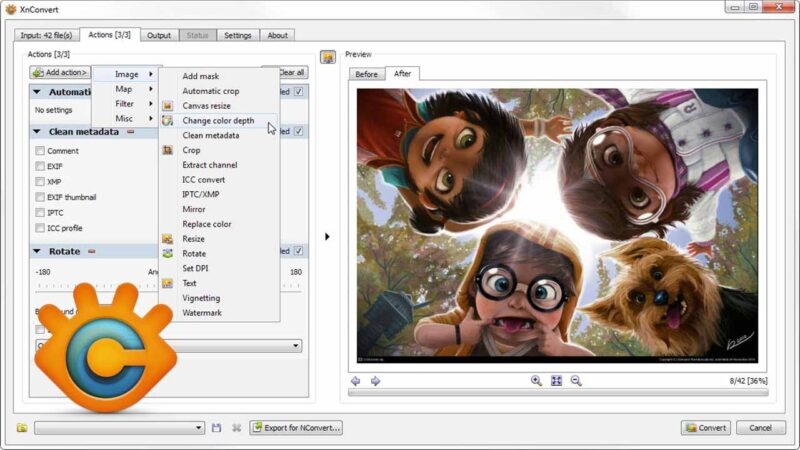Click the Rotate icon in the Image submenu
This screenshot has width=800, height=450.
click(x=167, y=254)
